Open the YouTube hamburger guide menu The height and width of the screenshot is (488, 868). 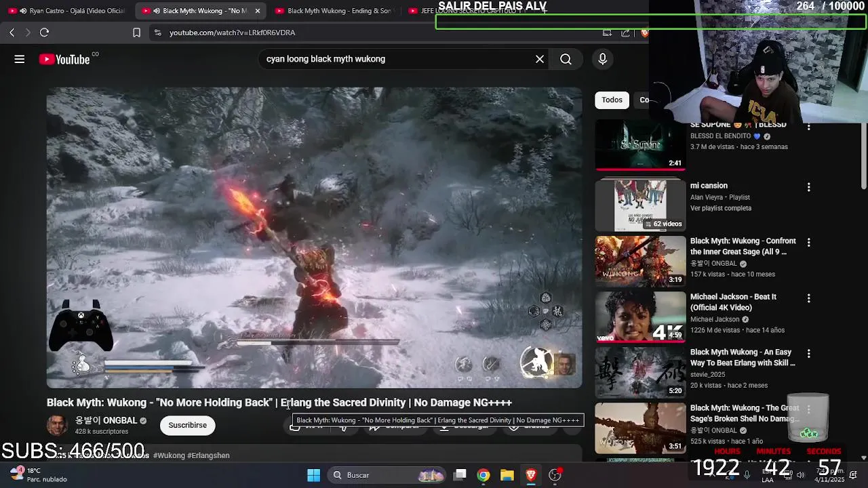[20, 59]
